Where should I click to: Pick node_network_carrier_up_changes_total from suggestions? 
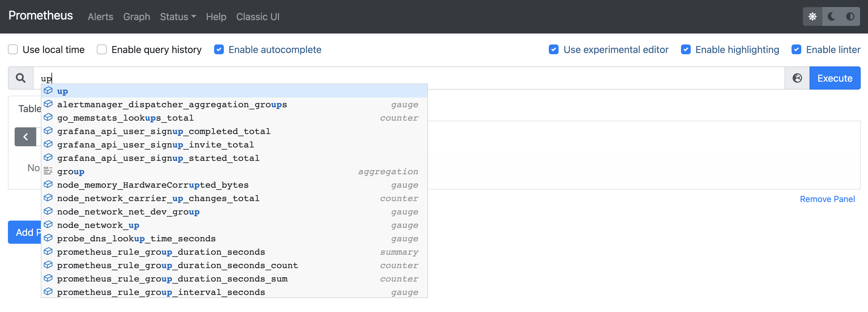pyautogui.click(x=158, y=198)
